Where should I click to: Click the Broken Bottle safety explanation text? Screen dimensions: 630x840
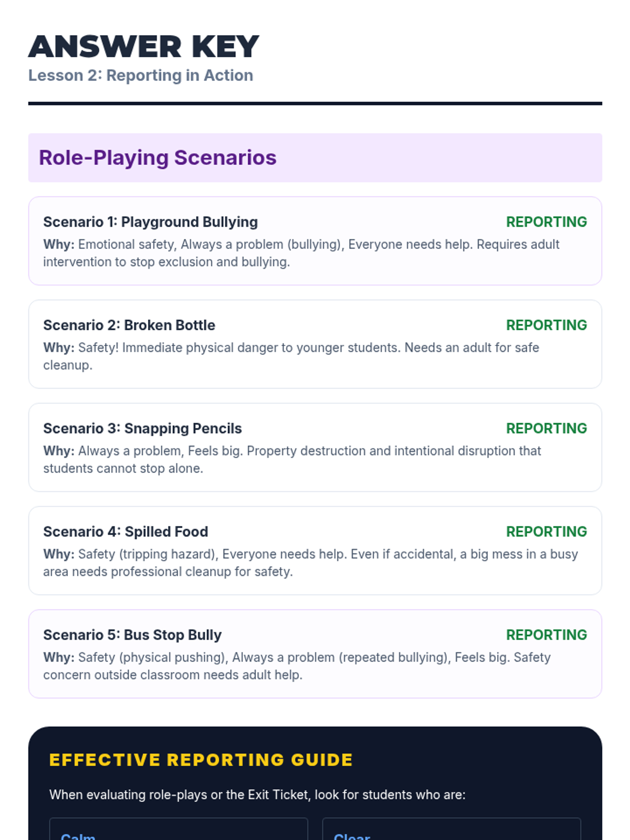tap(291, 356)
